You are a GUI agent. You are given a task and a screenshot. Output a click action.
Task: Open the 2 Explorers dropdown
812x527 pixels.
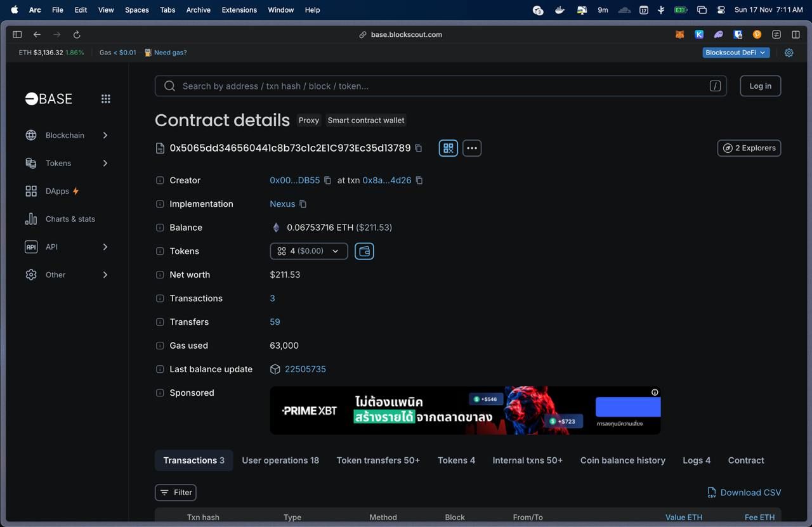tap(749, 148)
